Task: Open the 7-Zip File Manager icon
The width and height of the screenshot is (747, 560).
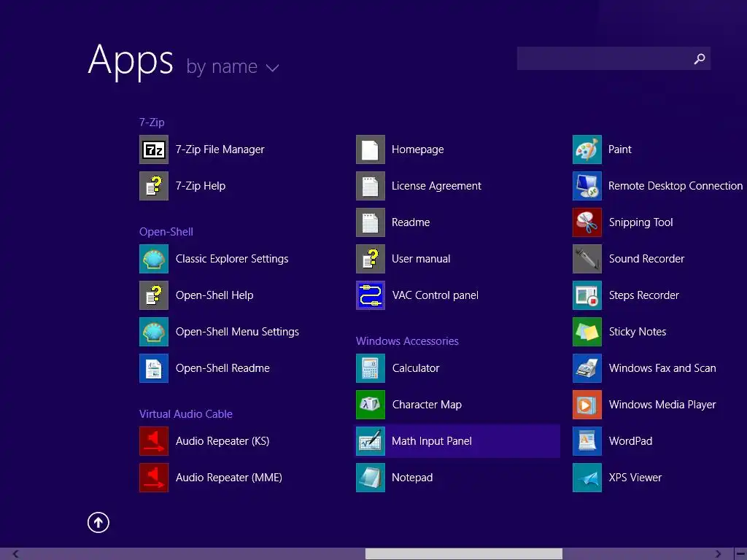Action: coord(153,149)
